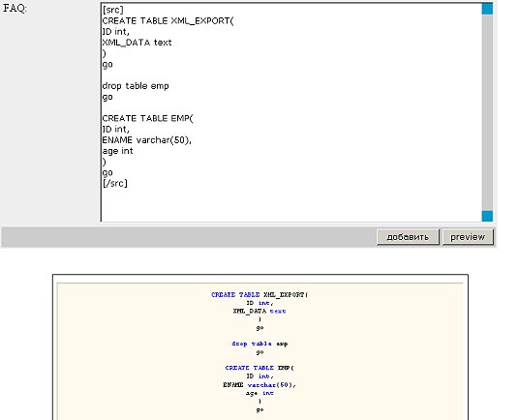
Task: Click 'CREATE TABLE EMP(' line in textarea
Action: 147,118
